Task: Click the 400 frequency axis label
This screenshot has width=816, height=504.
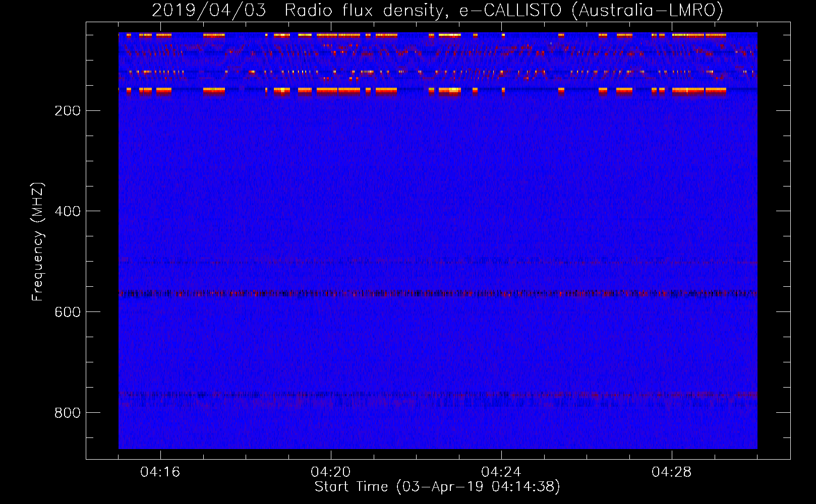Action: point(68,211)
